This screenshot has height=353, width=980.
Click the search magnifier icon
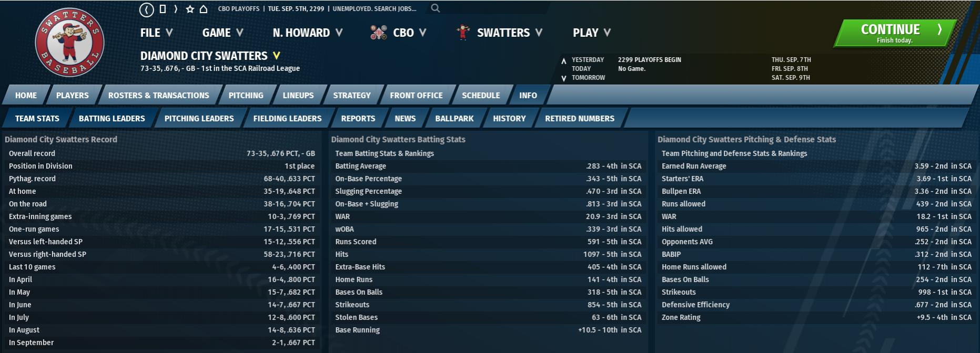435,8
